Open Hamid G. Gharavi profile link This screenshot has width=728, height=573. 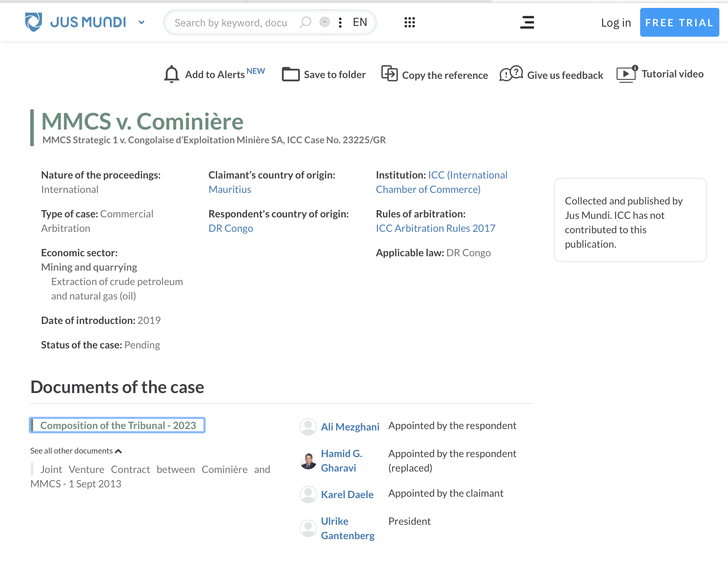pos(341,461)
